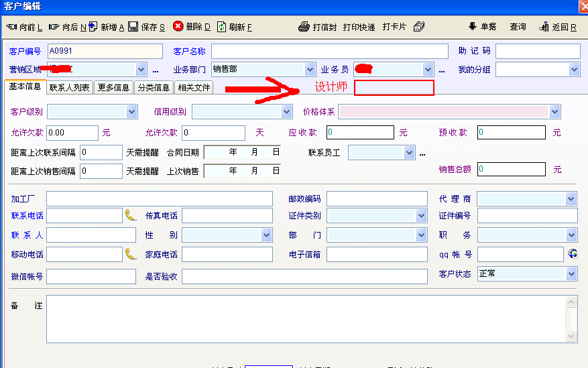Open the 价格体系 dropdown
Screen dimensions: 588x368
pos(554,111)
